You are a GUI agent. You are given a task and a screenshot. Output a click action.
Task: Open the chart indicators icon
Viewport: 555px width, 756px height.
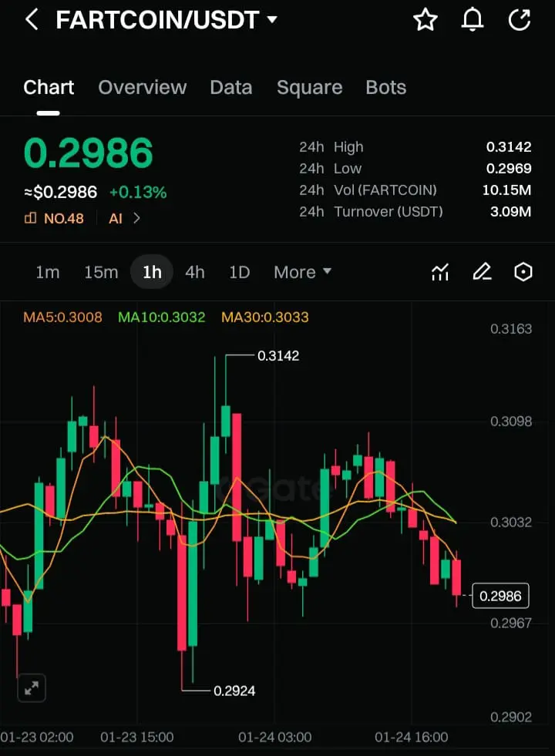(439, 272)
